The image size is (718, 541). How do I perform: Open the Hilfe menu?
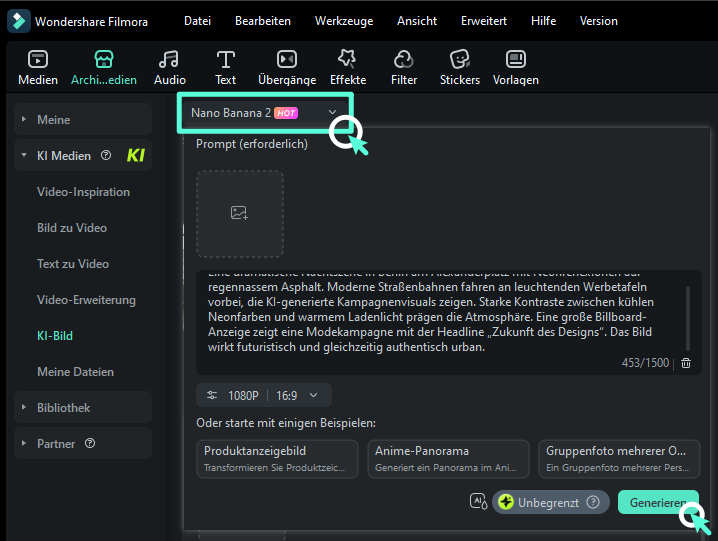544,21
